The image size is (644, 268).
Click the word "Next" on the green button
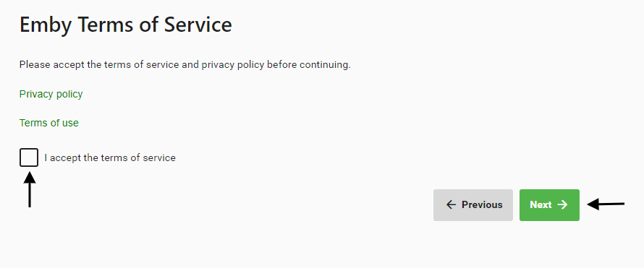tap(541, 205)
